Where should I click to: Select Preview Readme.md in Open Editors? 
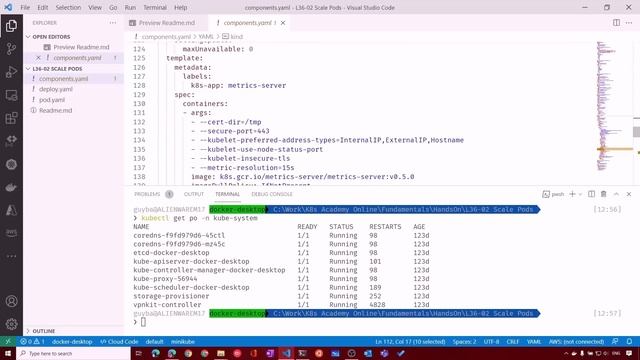[x=81, y=47]
